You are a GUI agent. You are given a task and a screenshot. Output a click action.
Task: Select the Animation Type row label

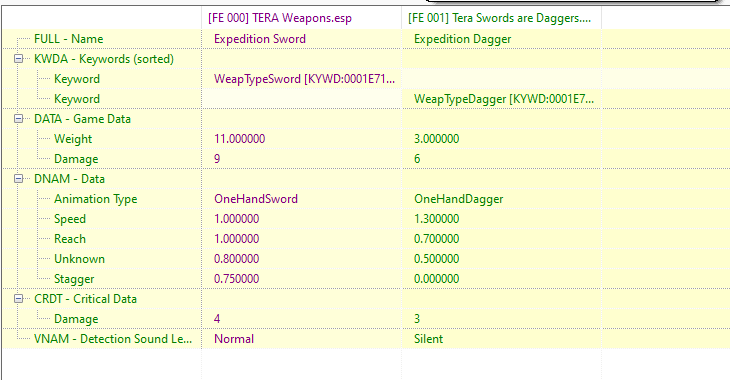pyautogui.click(x=95, y=199)
